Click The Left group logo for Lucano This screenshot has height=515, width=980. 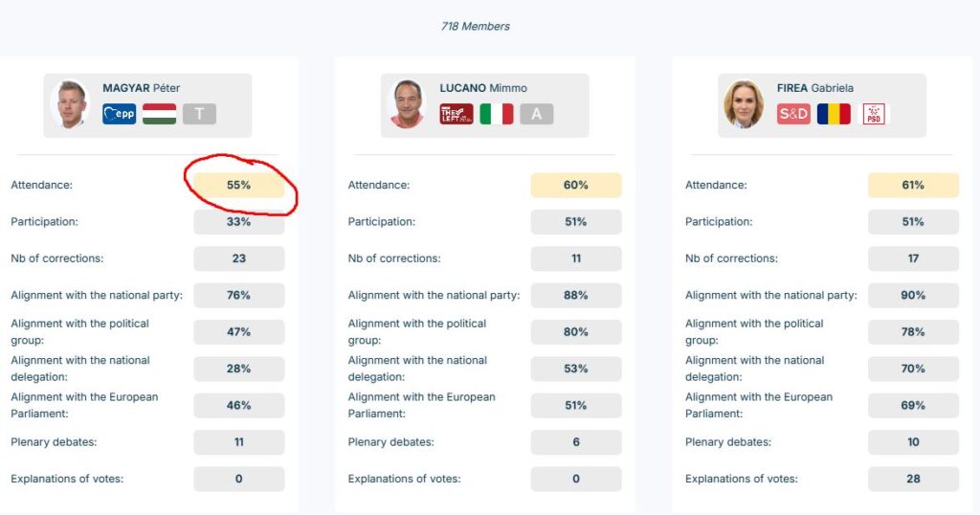pos(457,115)
